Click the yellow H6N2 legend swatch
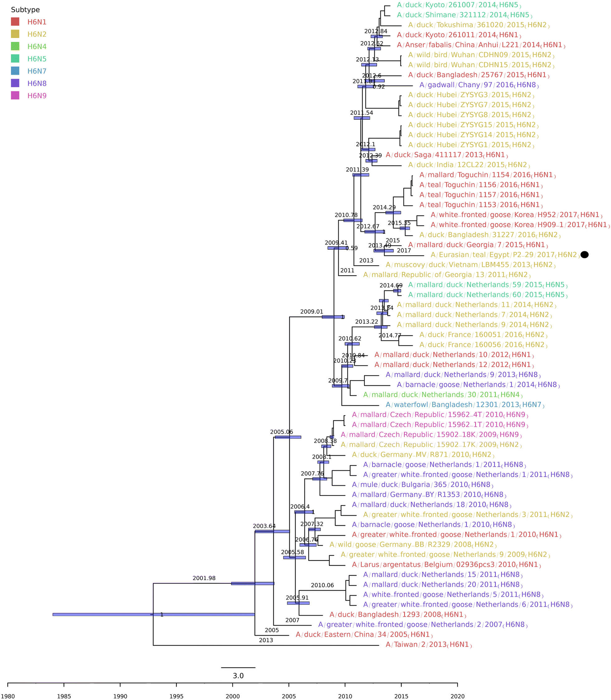The width and height of the screenshot is (611, 700). (x=15, y=34)
